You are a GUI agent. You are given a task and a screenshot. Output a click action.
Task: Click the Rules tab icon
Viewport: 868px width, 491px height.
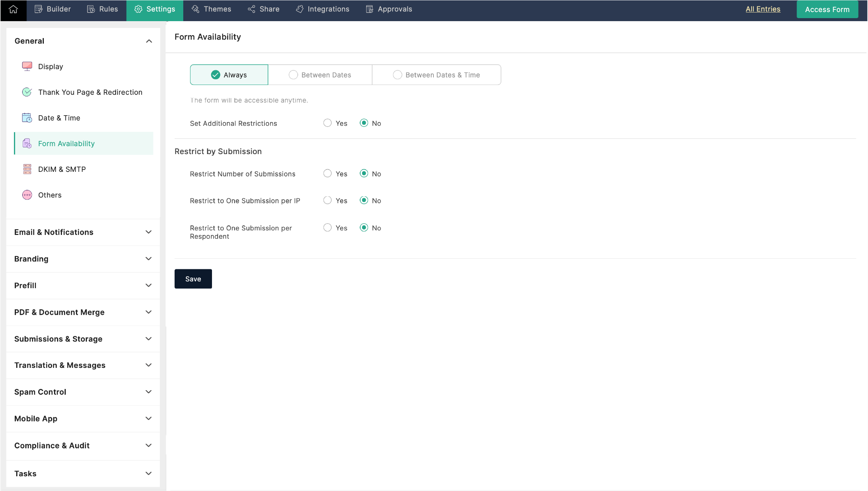pyautogui.click(x=91, y=9)
